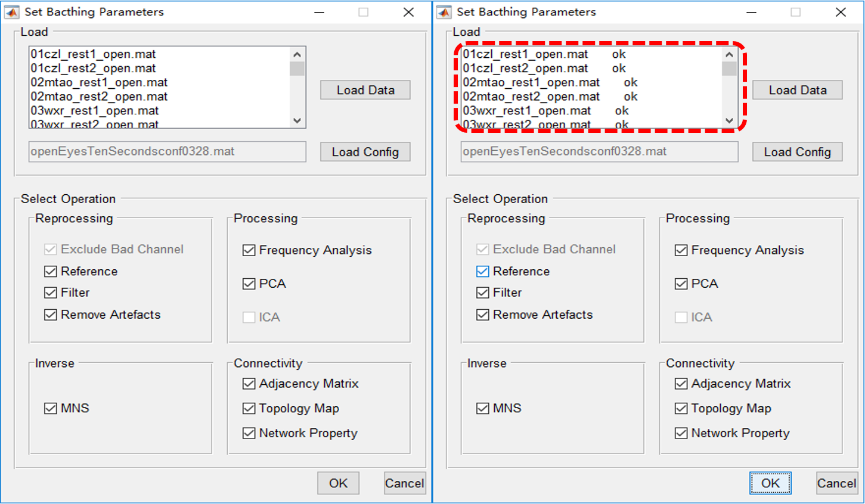The image size is (865, 504).
Task: Disable Remove Artefacts in left dialog
Action: 51,315
